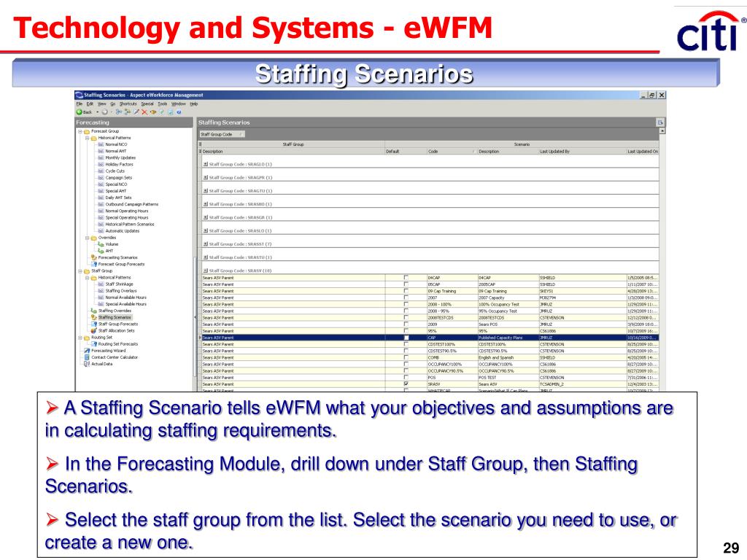Open the File menu
The height and width of the screenshot is (560, 747).
79,104
